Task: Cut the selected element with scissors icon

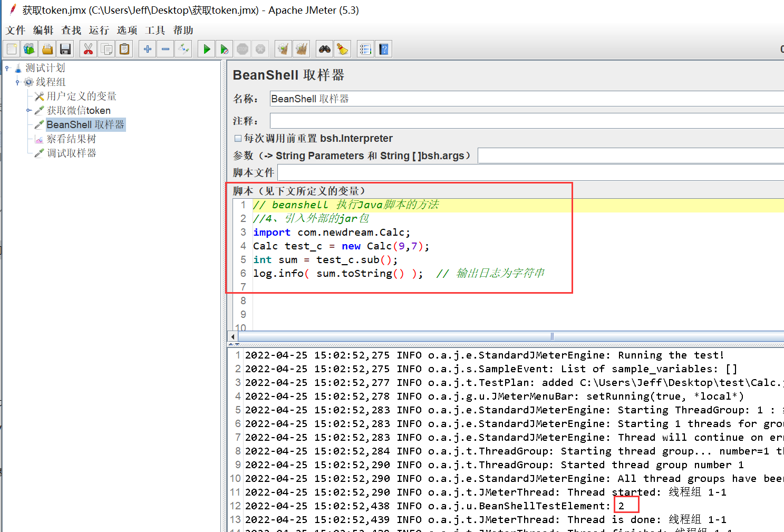Action: pos(88,49)
